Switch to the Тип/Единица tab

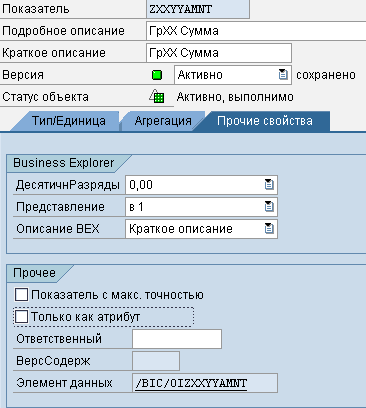(69, 121)
